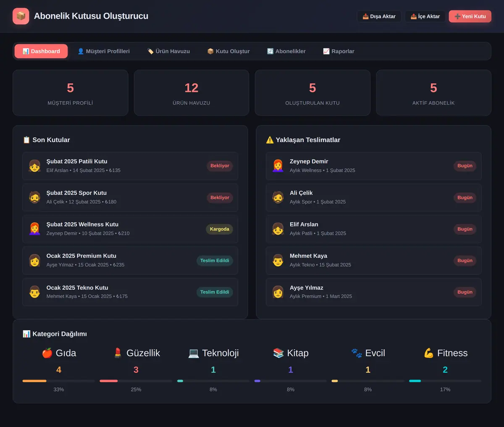Open the Kutu Oluştur tab

click(x=228, y=51)
